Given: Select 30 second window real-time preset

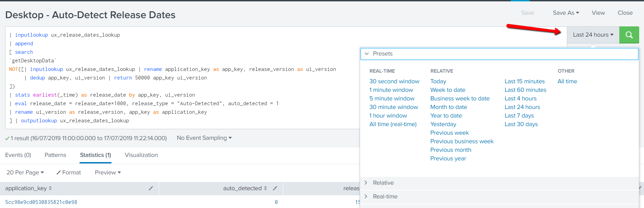Looking at the screenshot, I should point(394,81).
